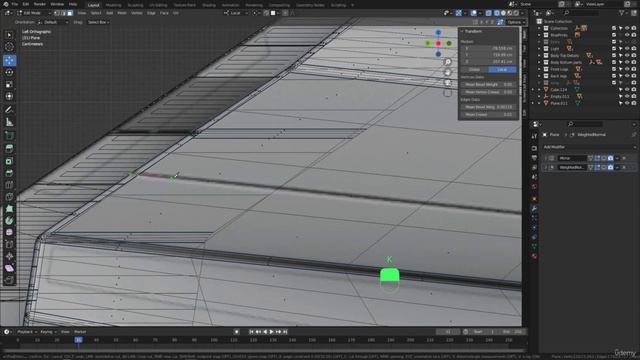Viewport: 640px width, 360px height.
Task: Switch to the Modeling workspace tab
Action: pos(113,5)
